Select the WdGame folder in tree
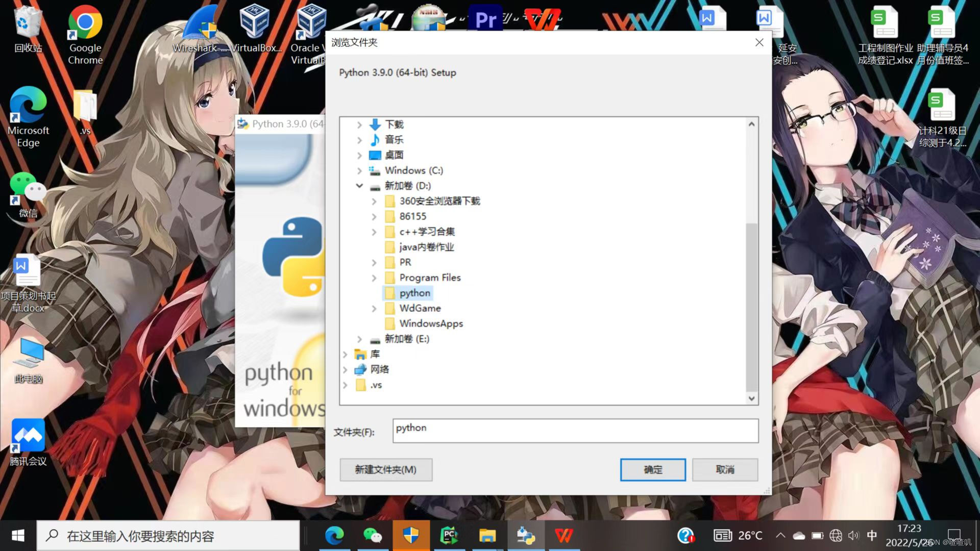980x551 pixels. pos(420,308)
